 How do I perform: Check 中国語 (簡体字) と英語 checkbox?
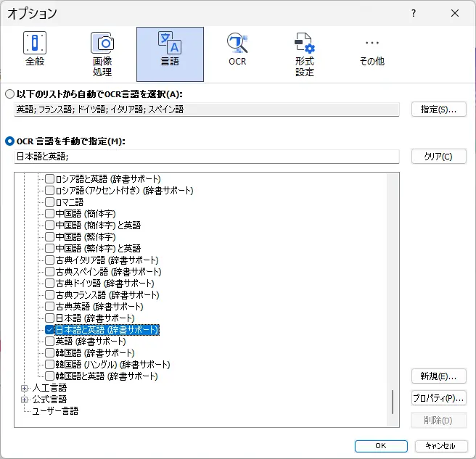pyautogui.click(x=49, y=225)
